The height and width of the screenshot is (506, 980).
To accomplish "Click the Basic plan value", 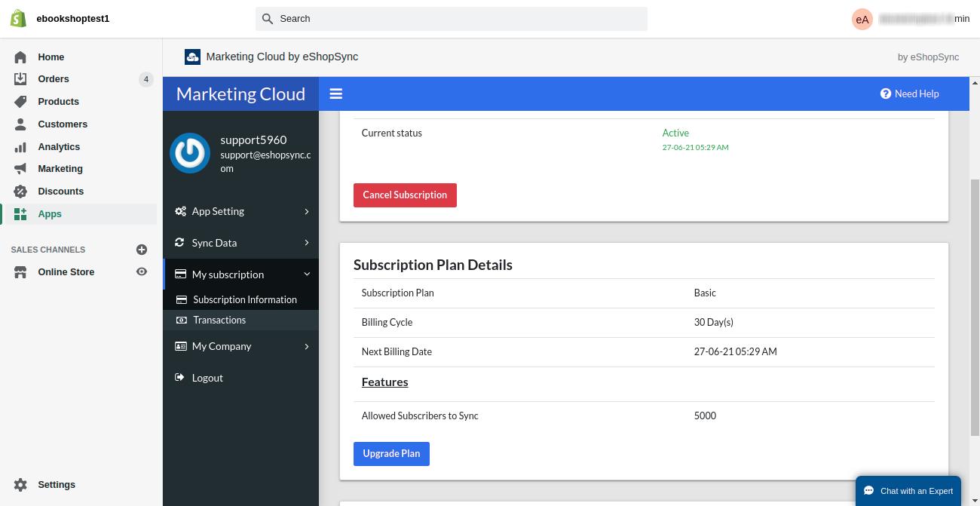I will [705, 293].
